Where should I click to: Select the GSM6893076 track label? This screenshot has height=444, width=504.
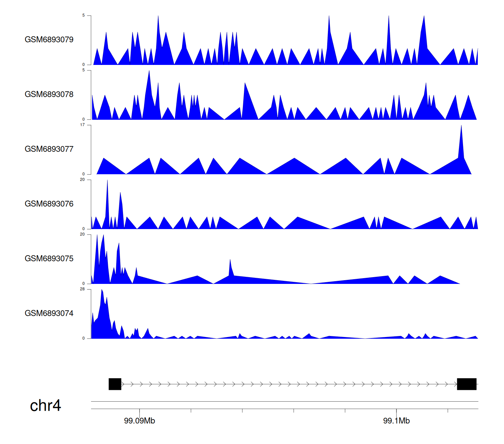[49, 204]
